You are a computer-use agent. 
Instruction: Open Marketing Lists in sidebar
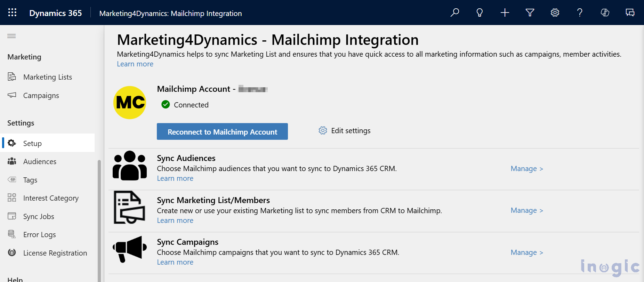47,77
